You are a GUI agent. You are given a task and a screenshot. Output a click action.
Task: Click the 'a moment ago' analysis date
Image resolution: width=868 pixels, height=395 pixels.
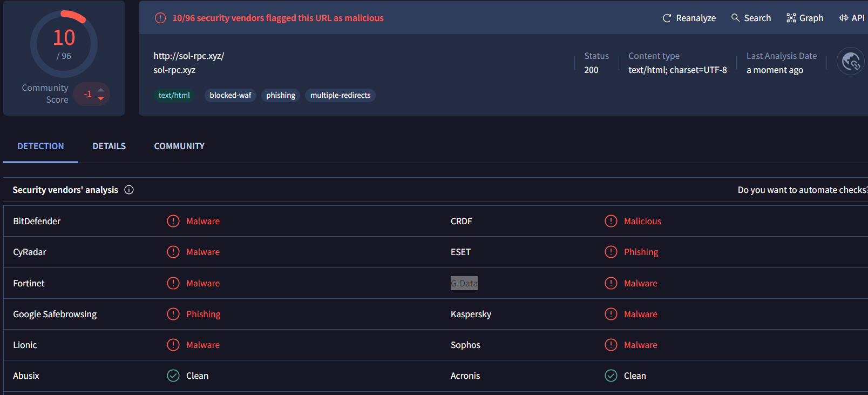775,70
